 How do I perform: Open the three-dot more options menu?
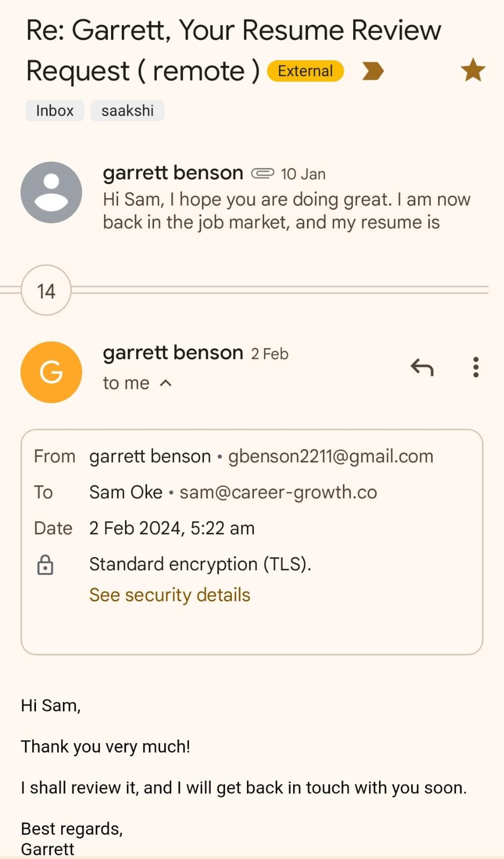click(x=476, y=368)
